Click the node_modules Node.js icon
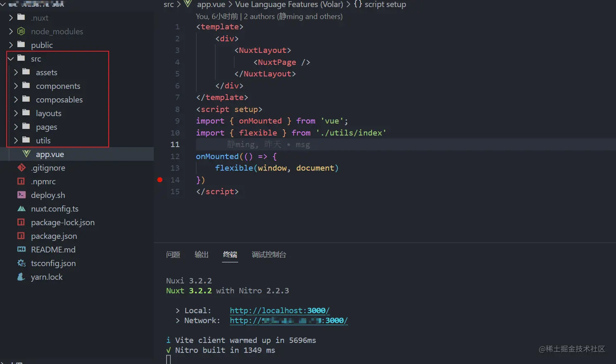This screenshot has height=364, width=616. [21, 31]
